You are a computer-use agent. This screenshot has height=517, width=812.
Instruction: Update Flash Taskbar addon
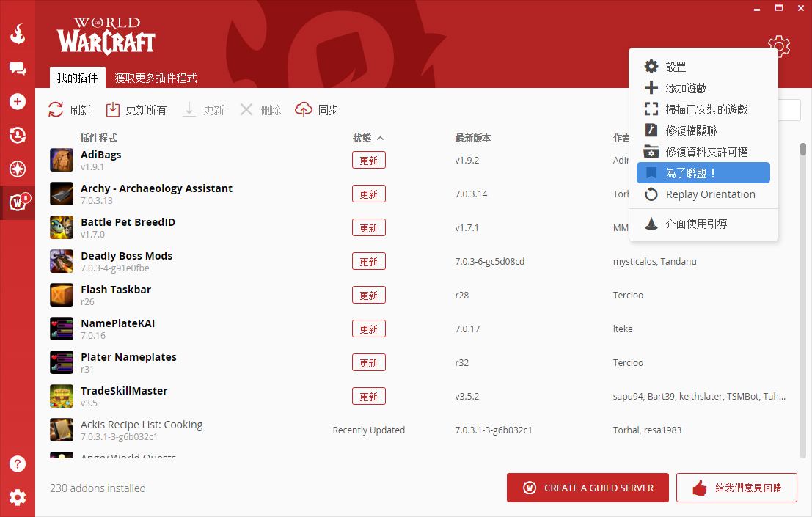pyautogui.click(x=369, y=295)
